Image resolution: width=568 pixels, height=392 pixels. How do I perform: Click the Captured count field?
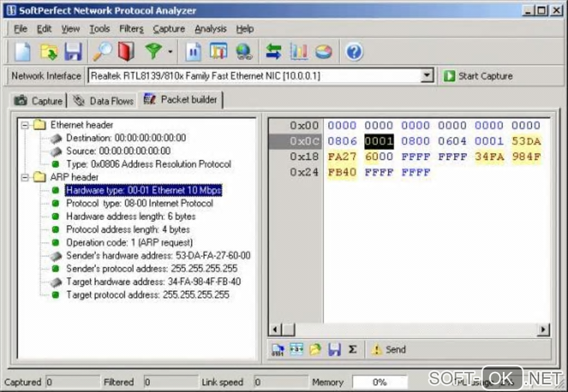[72, 382]
